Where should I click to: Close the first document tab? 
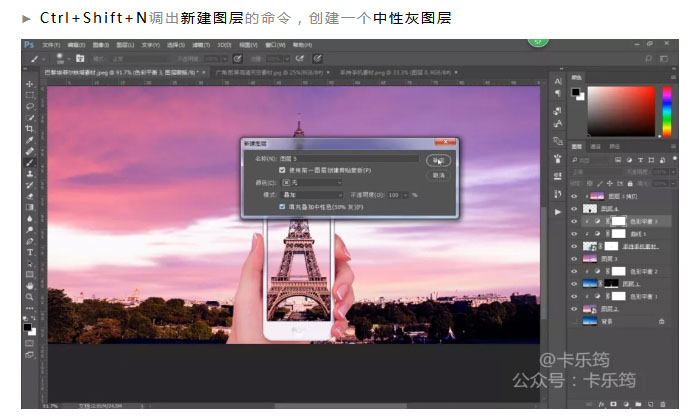click(x=204, y=72)
